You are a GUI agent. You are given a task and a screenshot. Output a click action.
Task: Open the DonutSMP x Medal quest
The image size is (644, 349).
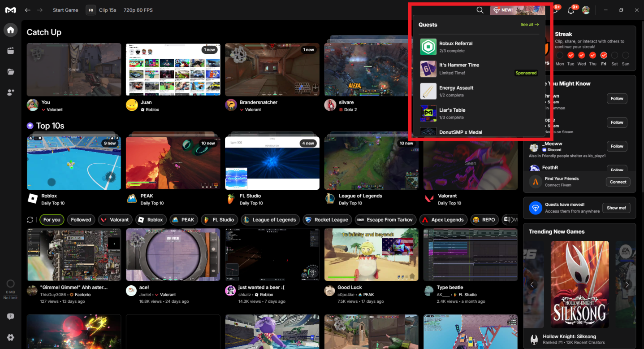pos(479,132)
